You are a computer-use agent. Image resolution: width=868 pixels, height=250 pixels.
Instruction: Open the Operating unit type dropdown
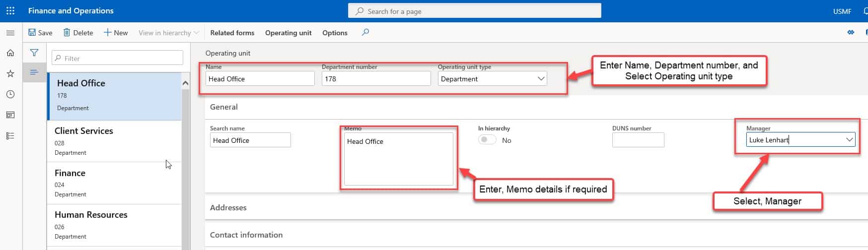tap(541, 79)
